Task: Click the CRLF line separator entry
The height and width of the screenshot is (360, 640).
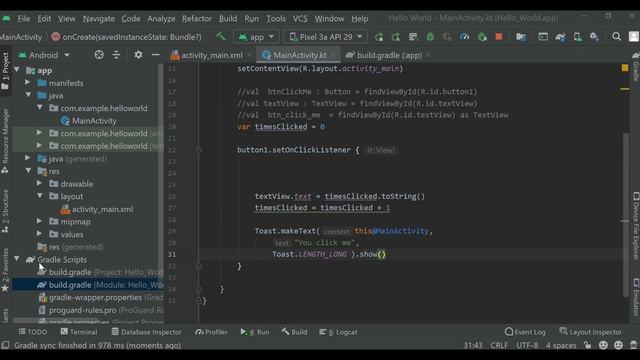Action: pyautogui.click(x=499, y=345)
